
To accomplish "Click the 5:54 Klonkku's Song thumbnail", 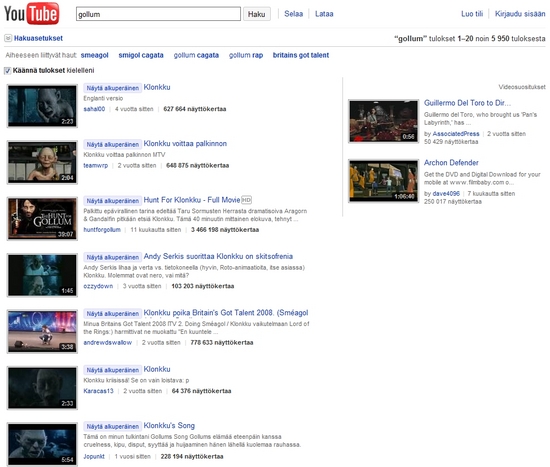I will point(42,445).
